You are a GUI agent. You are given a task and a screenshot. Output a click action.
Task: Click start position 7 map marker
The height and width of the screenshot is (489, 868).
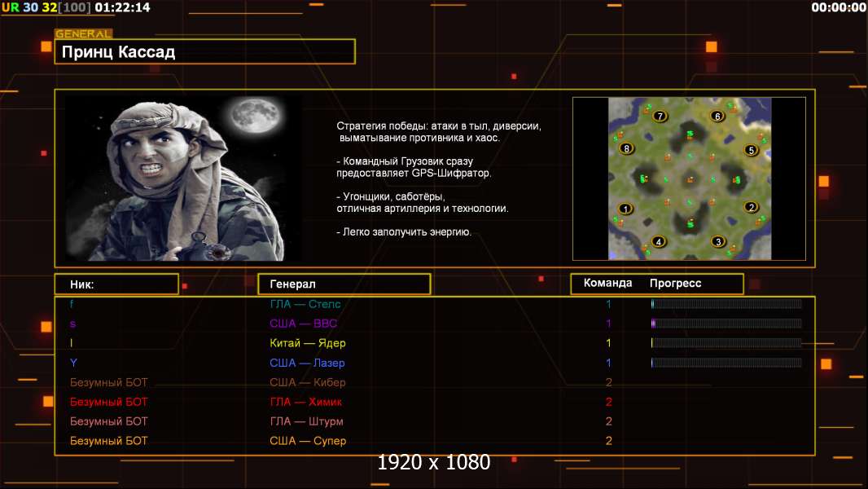tap(660, 117)
